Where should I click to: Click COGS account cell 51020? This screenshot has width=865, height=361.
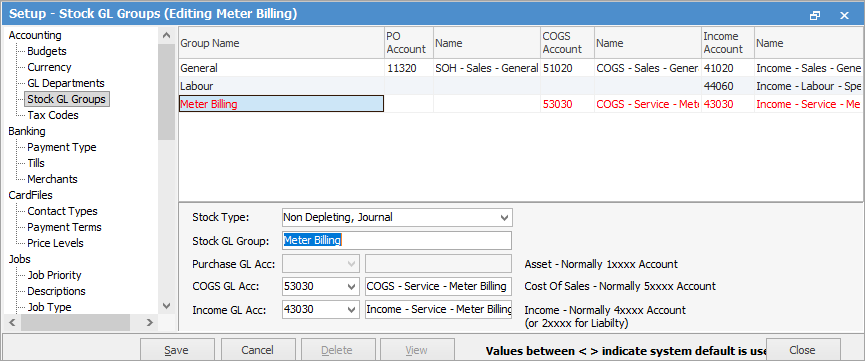pos(567,68)
